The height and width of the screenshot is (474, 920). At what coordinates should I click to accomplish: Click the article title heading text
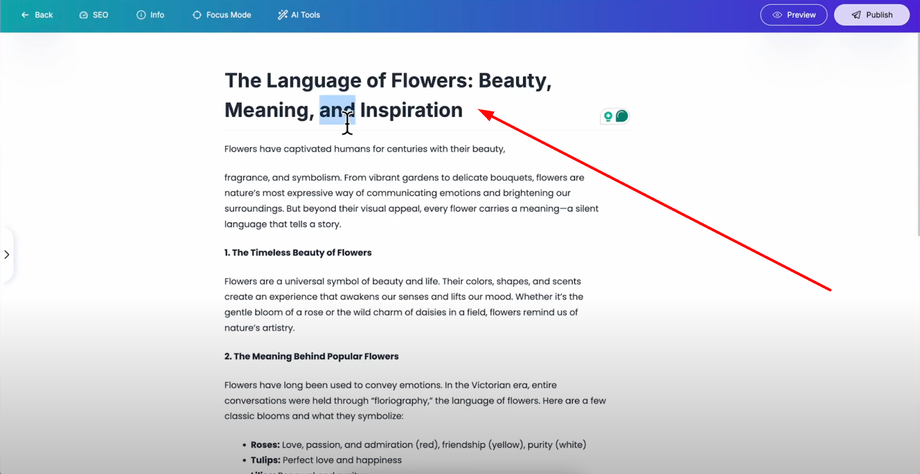coord(388,95)
